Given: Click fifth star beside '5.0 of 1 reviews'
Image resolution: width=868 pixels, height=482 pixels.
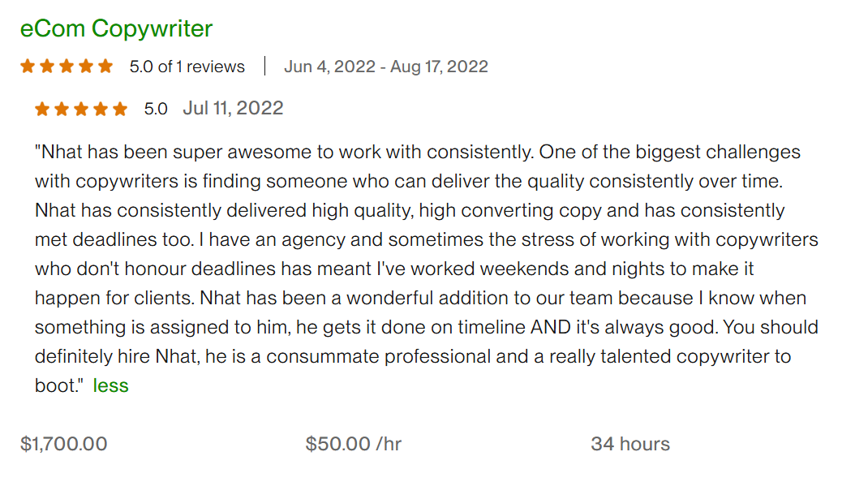Looking at the screenshot, I should point(105,67).
